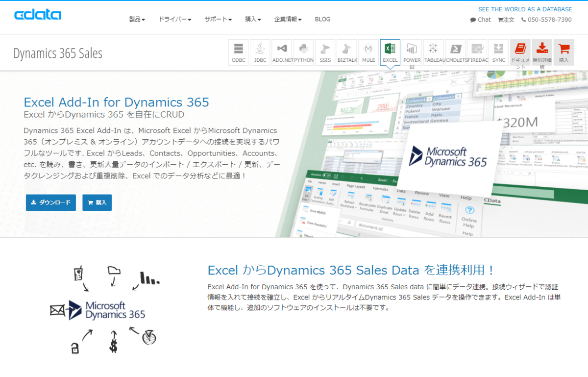Image resolution: width=588 pixels, height=377 pixels.
Task: Click the blue ダウンロード button
Action: tap(51, 202)
